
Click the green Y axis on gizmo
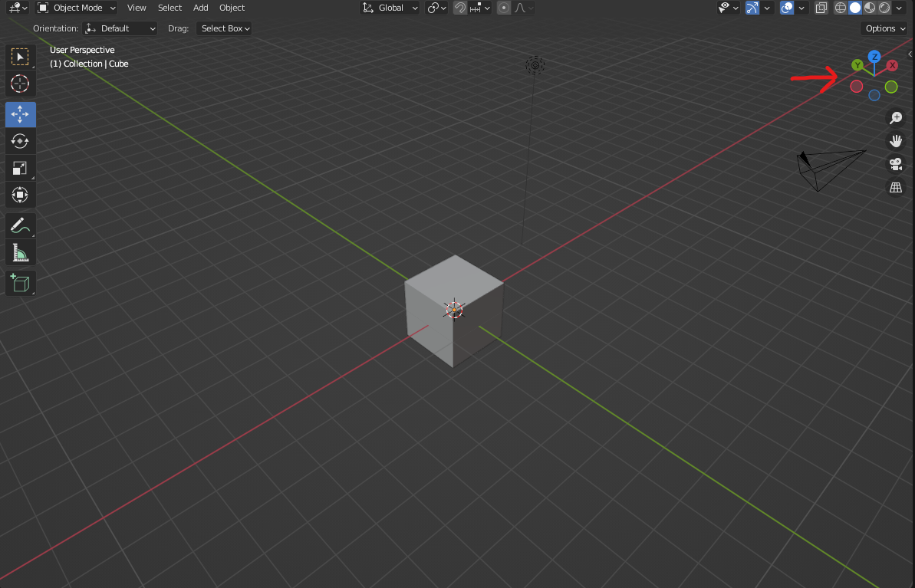[x=857, y=64]
